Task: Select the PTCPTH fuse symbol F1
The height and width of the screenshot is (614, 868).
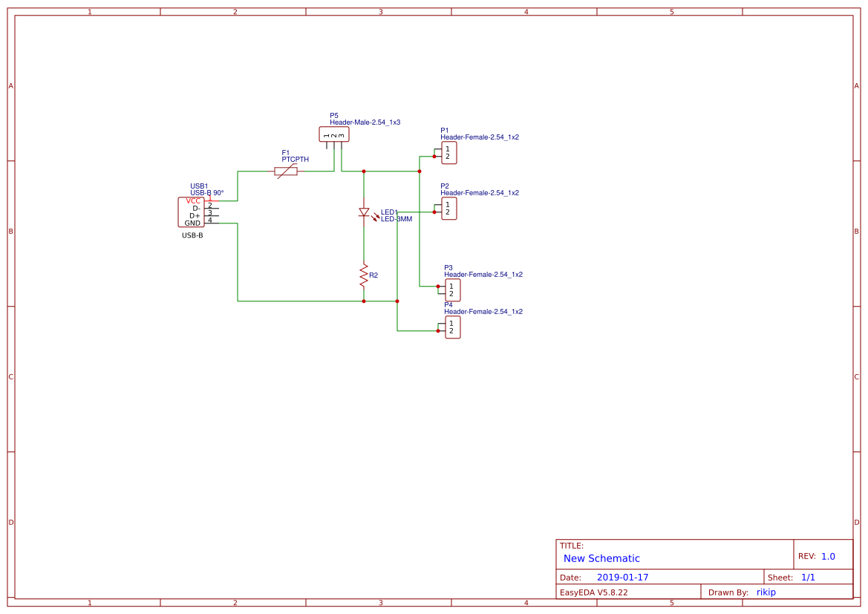Action: (286, 171)
